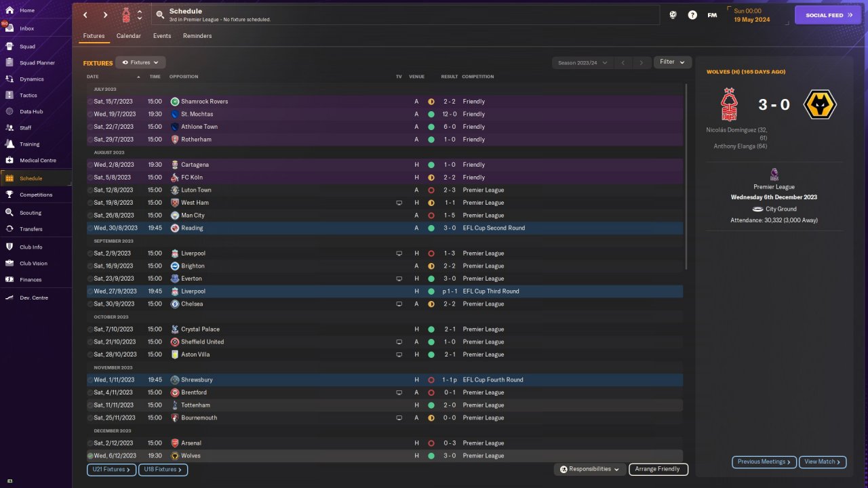868x488 pixels.
Task: Select the Arsenal fixture row radio
Action: [90, 443]
